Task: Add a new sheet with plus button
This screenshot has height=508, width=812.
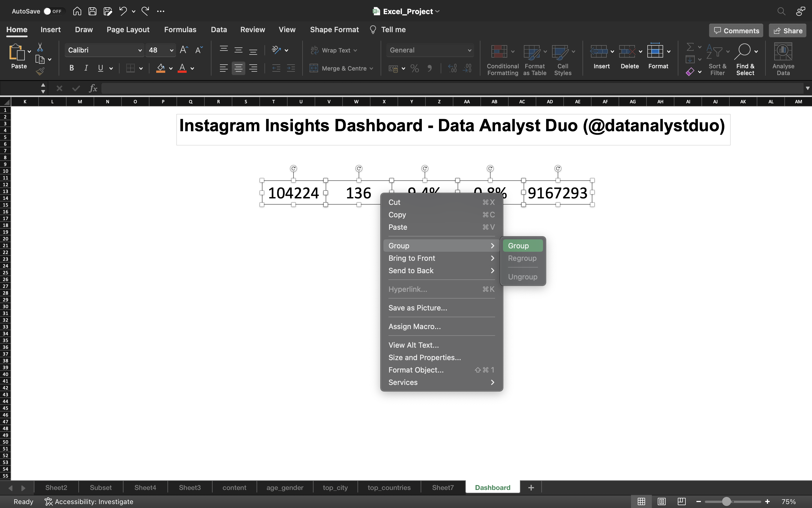Action: click(x=531, y=487)
